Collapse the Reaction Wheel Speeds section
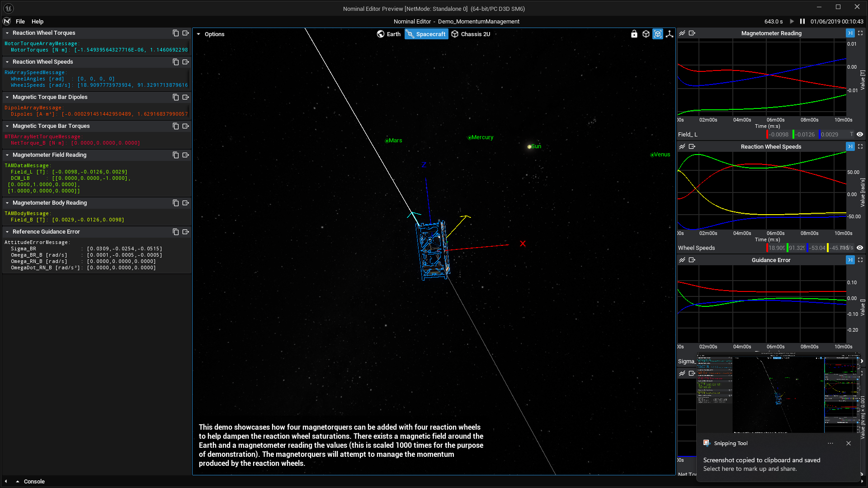 coord(7,62)
